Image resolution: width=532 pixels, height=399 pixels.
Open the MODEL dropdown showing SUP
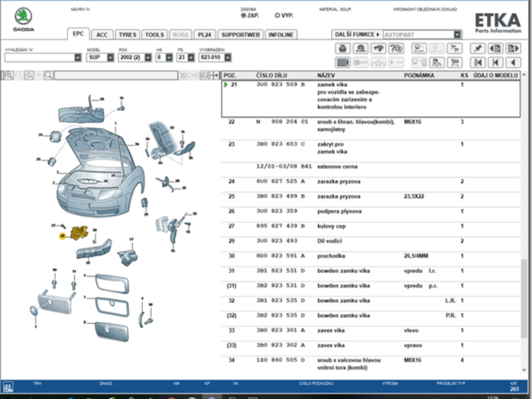[109, 57]
